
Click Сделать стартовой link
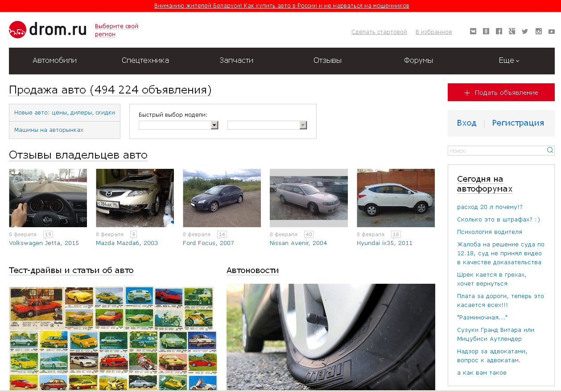pos(379,32)
